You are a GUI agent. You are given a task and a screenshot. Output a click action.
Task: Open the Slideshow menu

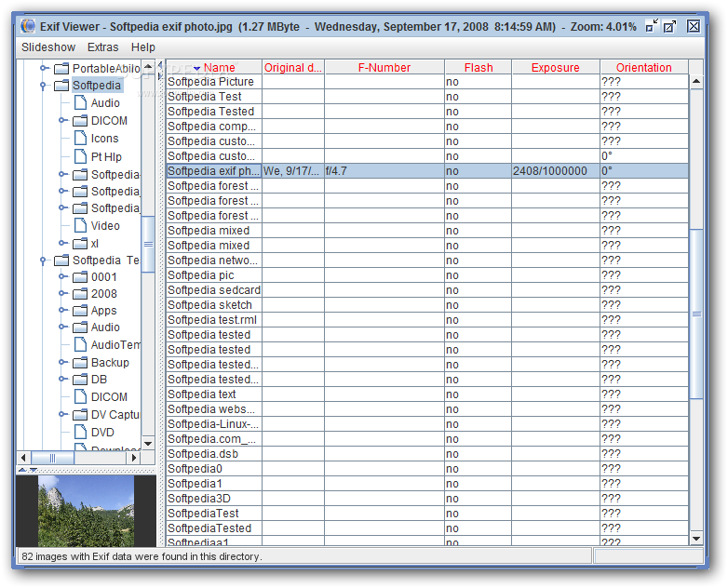(48, 47)
